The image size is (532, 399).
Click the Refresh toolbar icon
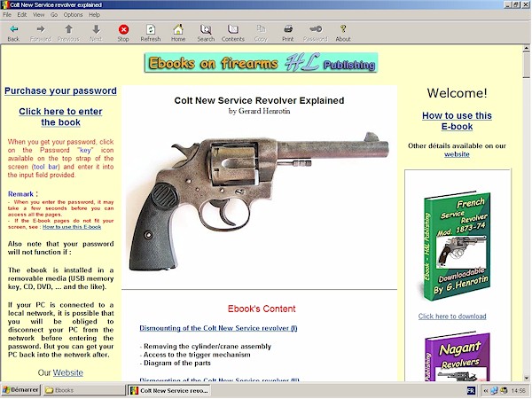[151, 29]
